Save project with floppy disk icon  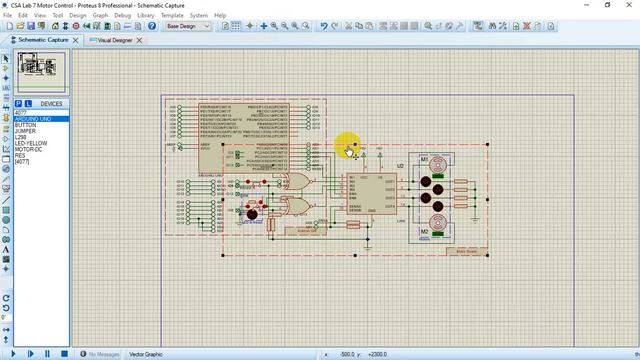[x=31, y=26]
